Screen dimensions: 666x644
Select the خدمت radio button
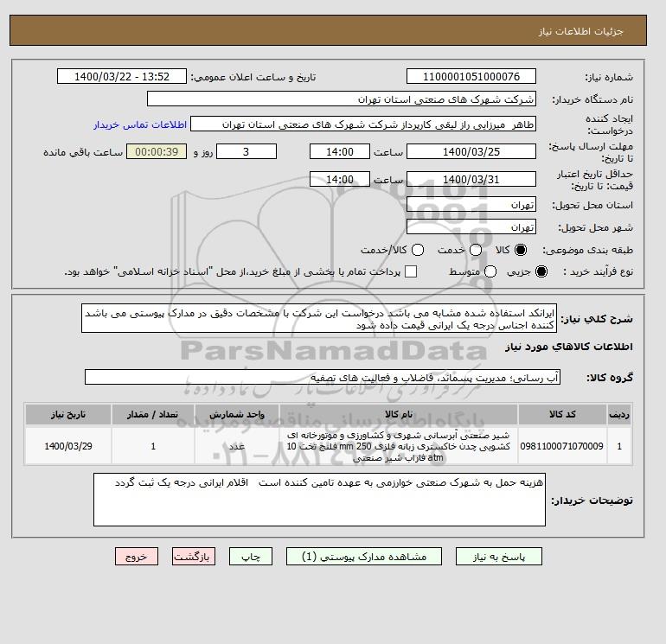pyautogui.click(x=476, y=250)
